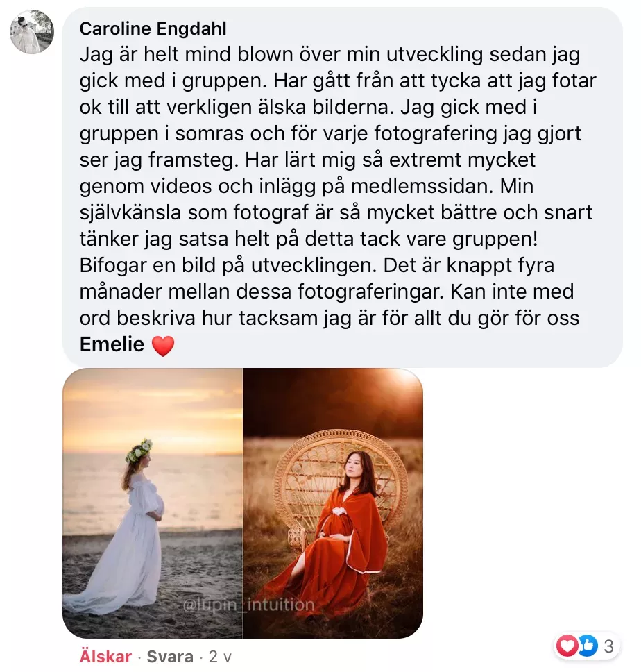Open the commenter name Caroline Engdahl

(x=153, y=28)
